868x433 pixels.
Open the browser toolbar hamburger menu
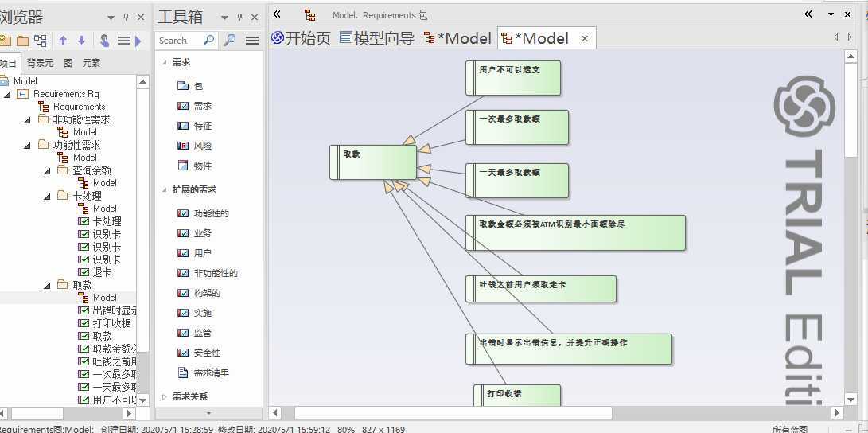coord(124,41)
